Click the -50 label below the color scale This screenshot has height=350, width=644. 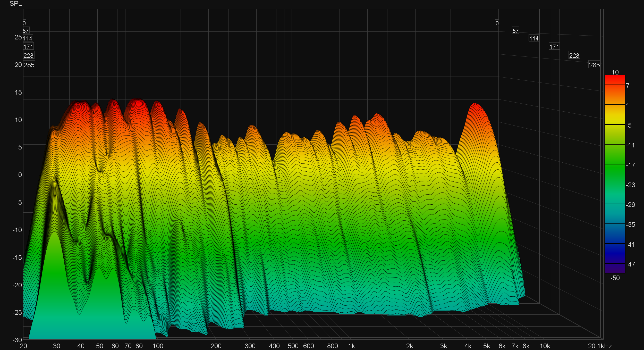coord(615,278)
